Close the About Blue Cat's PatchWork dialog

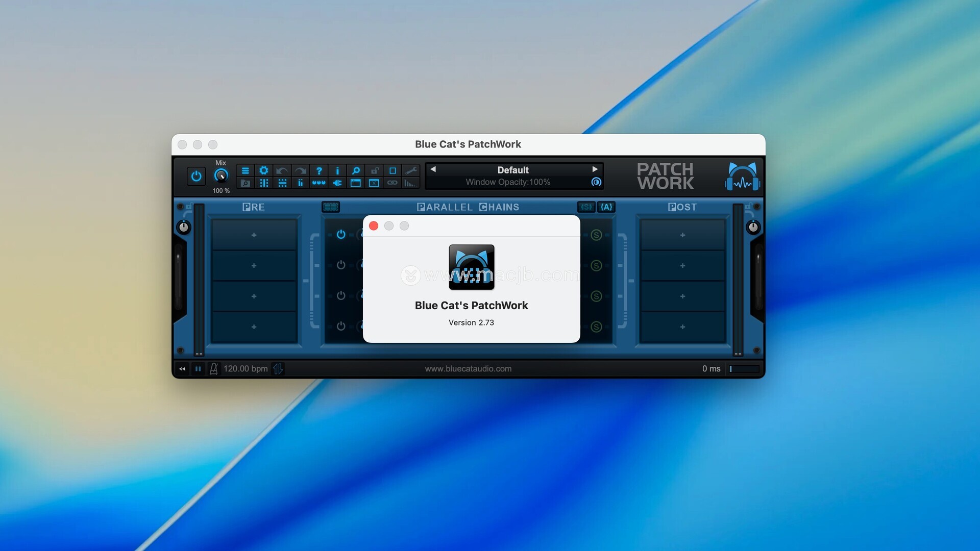374,226
